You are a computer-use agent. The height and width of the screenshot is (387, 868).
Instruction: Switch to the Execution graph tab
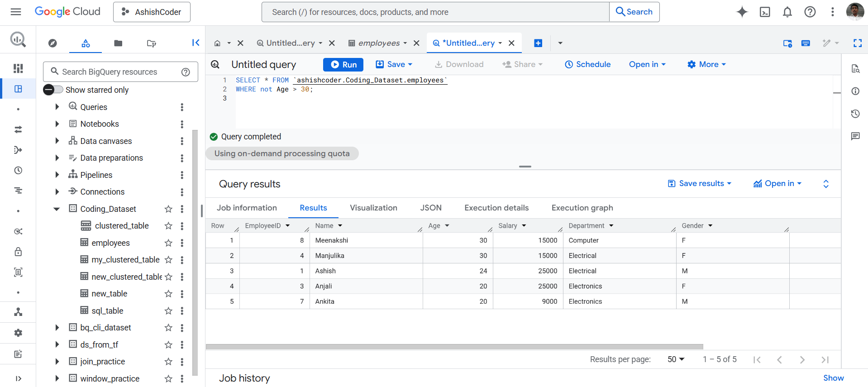(582, 208)
